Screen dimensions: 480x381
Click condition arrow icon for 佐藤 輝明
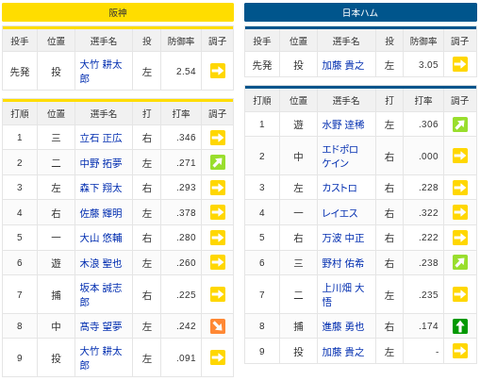pyautogui.click(x=218, y=213)
